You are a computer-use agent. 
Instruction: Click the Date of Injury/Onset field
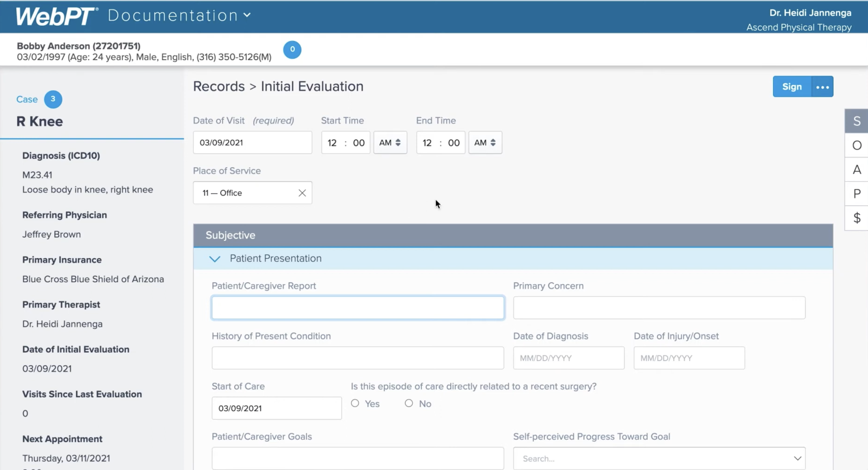(x=689, y=358)
